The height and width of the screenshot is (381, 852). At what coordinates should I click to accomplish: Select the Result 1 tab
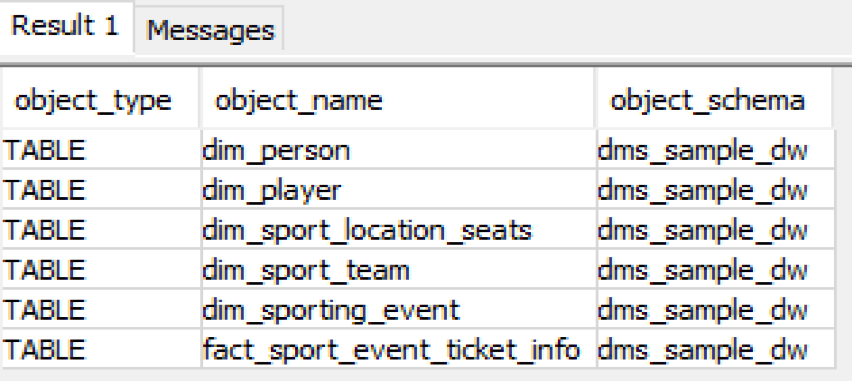point(66,26)
